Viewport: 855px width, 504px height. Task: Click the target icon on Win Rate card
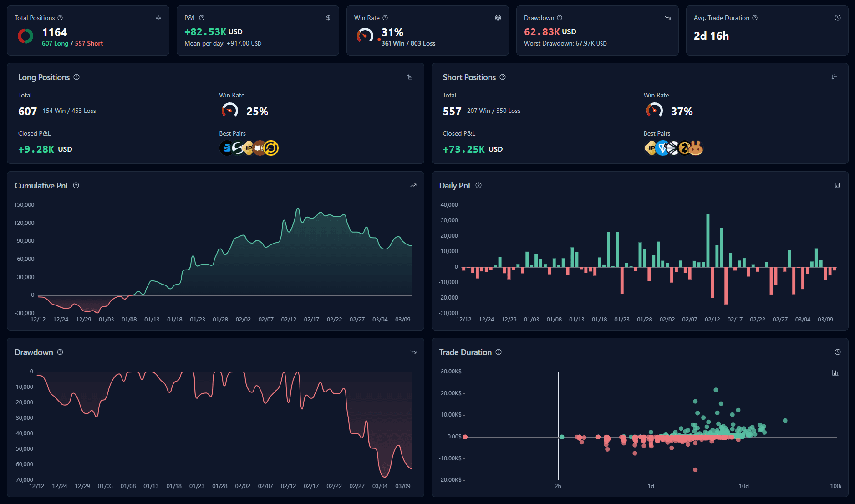(x=498, y=18)
